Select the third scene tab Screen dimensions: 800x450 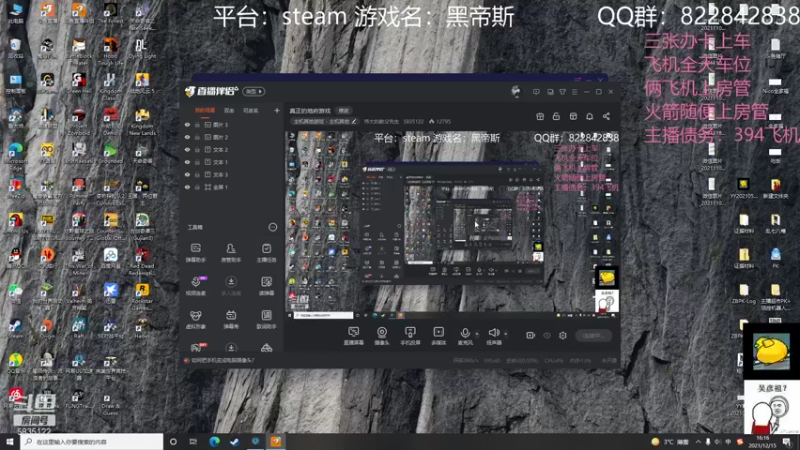pyautogui.click(x=251, y=110)
